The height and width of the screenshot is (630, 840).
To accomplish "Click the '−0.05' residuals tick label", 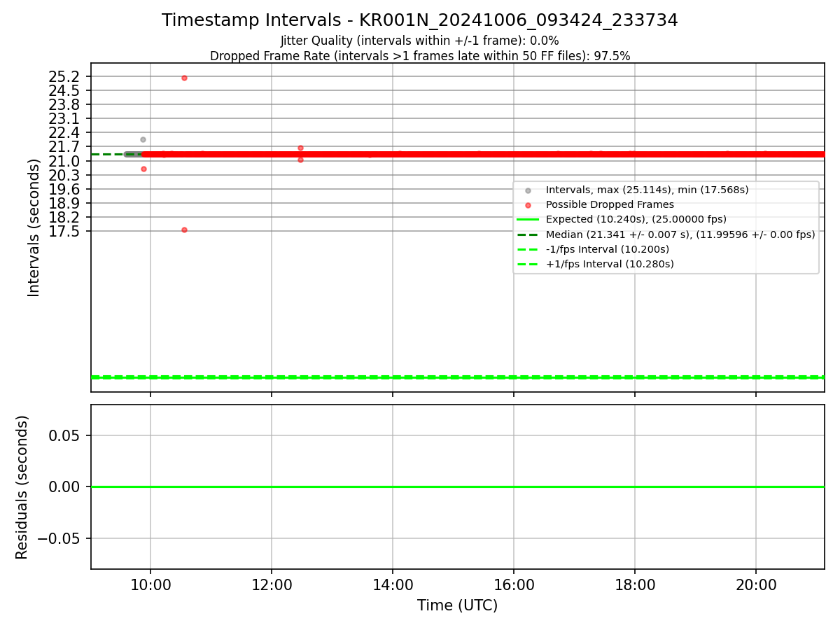I will click(x=58, y=538).
